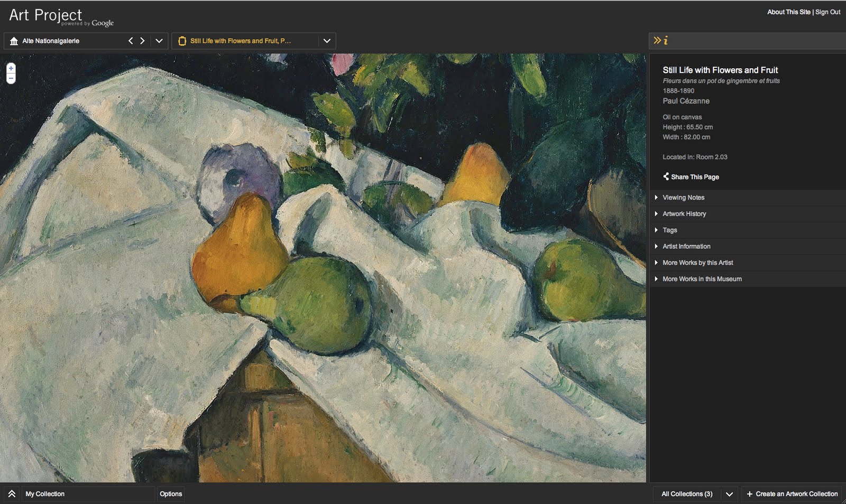Collapse the info panel with double-arrow icon
Image resolution: width=846 pixels, height=504 pixels.
click(x=657, y=40)
